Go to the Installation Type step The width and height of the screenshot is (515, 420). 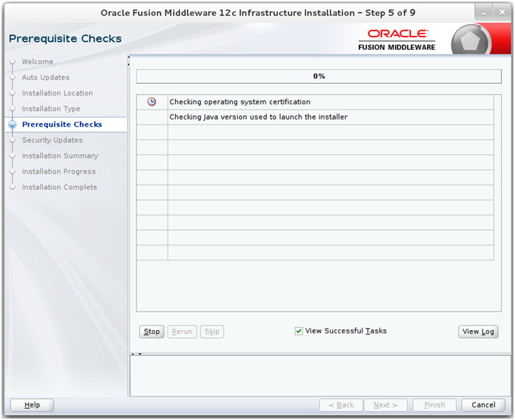click(x=51, y=109)
